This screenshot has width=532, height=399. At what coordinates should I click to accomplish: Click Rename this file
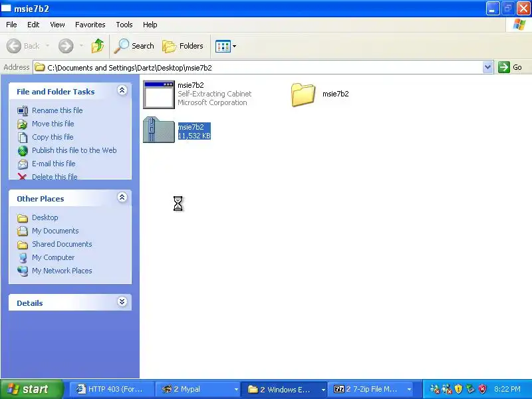[x=57, y=110]
